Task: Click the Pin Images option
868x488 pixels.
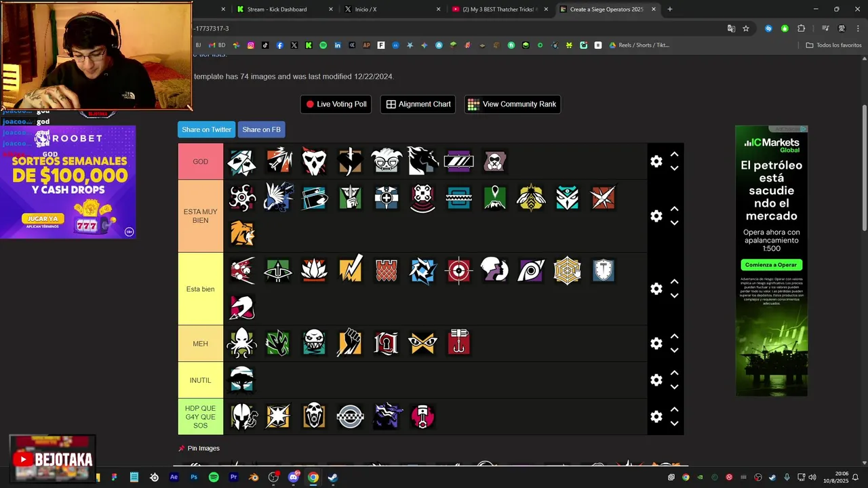Action: tap(199, 449)
